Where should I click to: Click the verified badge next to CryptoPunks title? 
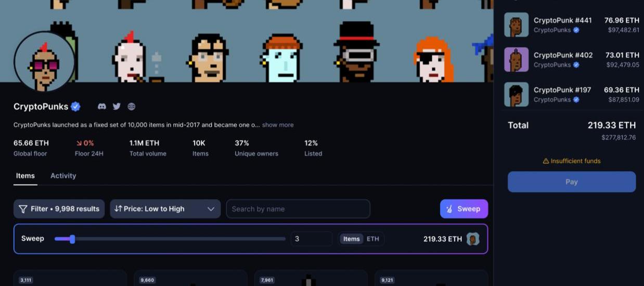(76, 107)
